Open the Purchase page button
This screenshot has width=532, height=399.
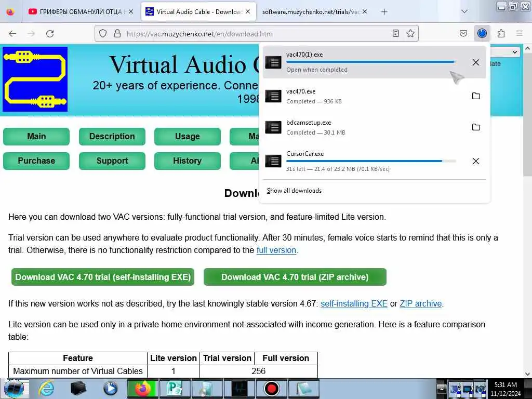[36, 161]
